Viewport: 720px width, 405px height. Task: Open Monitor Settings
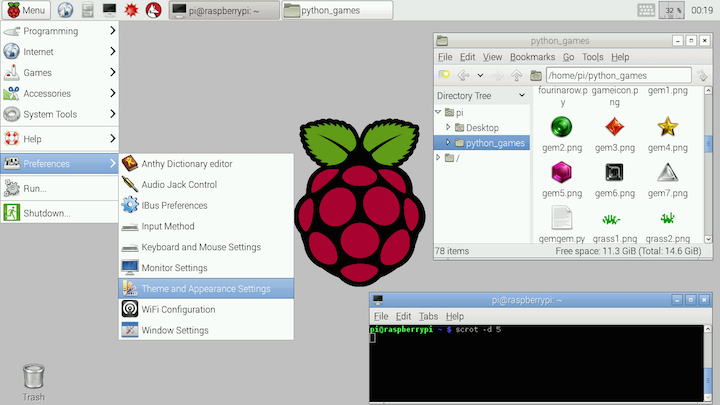point(206,268)
